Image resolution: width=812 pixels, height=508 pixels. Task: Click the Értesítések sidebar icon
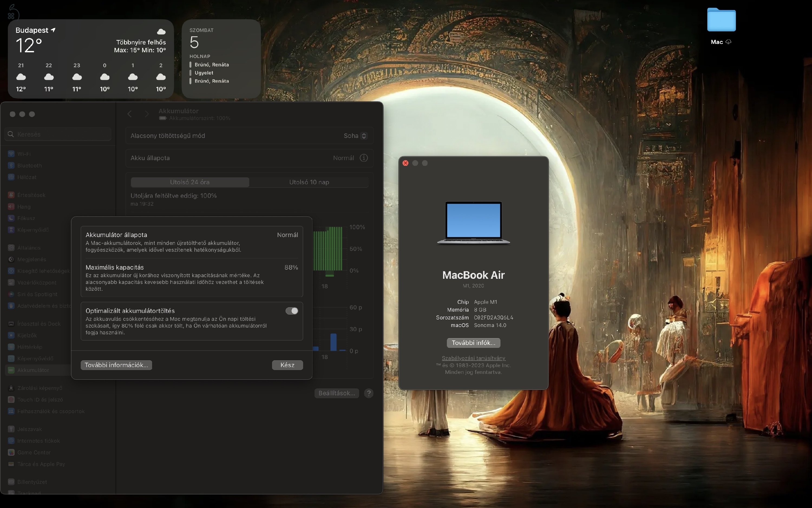click(x=11, y=195)
